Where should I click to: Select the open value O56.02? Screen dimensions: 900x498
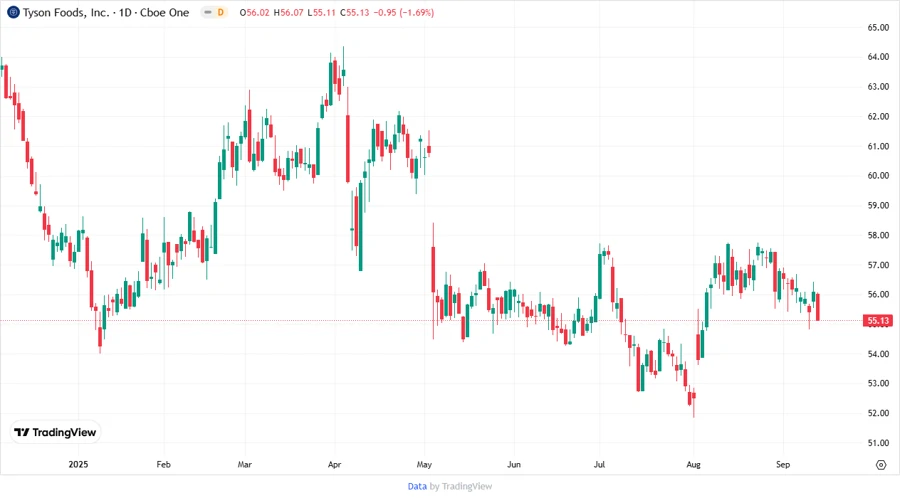pos(254,13)
